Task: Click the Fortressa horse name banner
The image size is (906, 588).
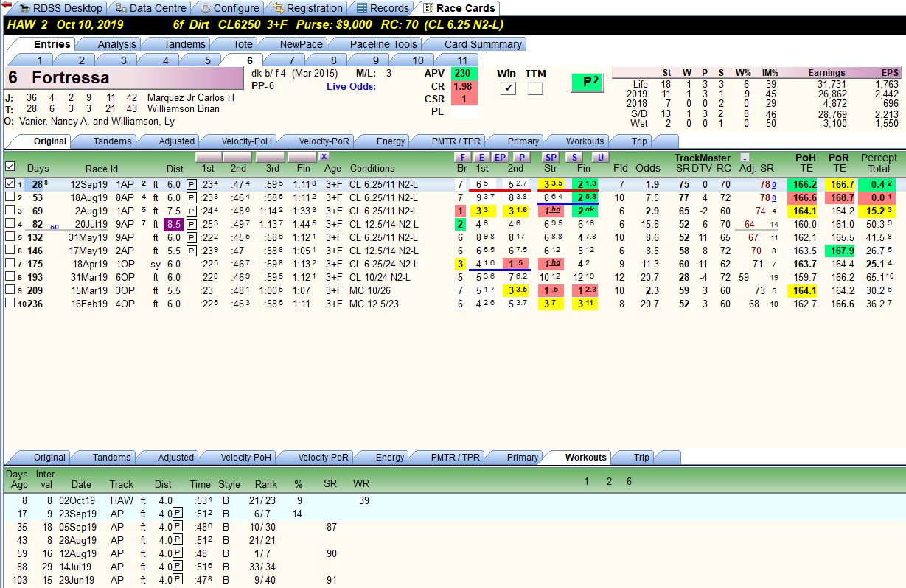Action: 124,78
